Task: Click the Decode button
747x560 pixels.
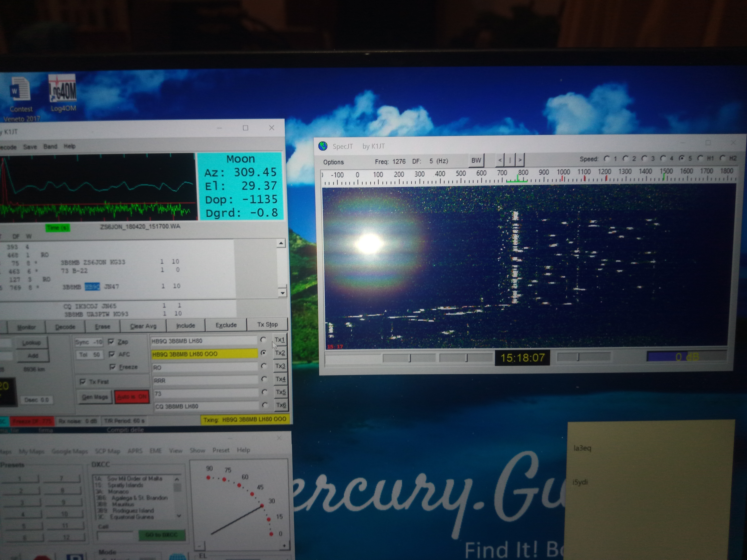Action: coord(65,327)
